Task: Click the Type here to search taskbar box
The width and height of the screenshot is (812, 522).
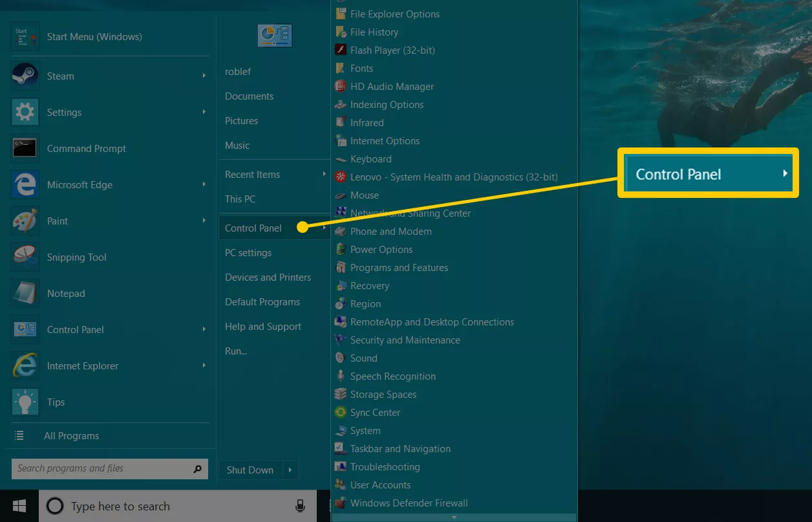Action: 178,506
